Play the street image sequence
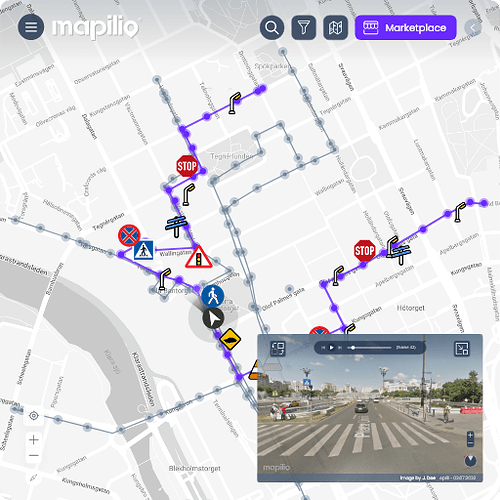500x500 pixels. click(x=331, y=348)
